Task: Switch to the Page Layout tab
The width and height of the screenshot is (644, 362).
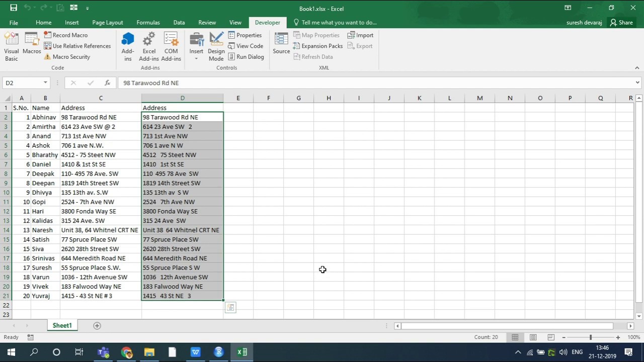Action: (x=108, y=23)
